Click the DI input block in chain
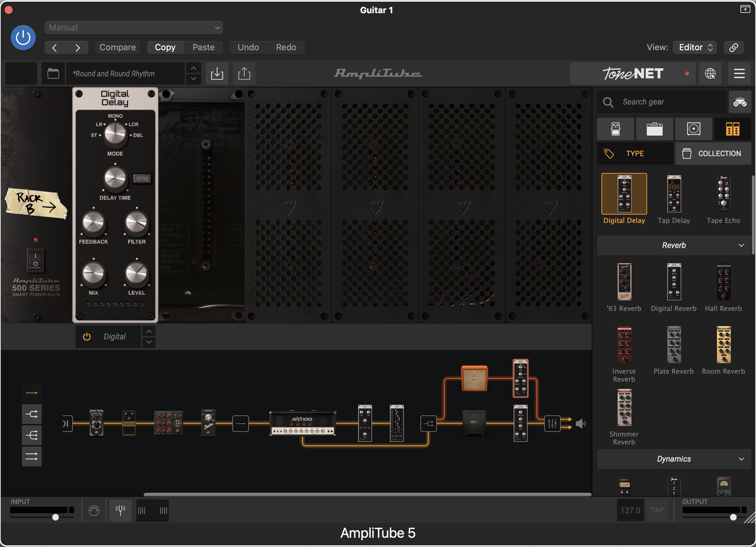 pos(67,424)
